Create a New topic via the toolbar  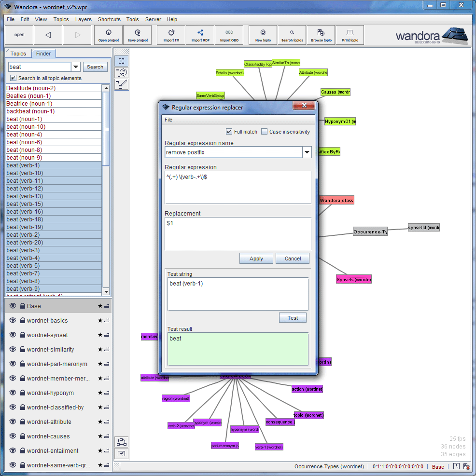click(262, 35)
